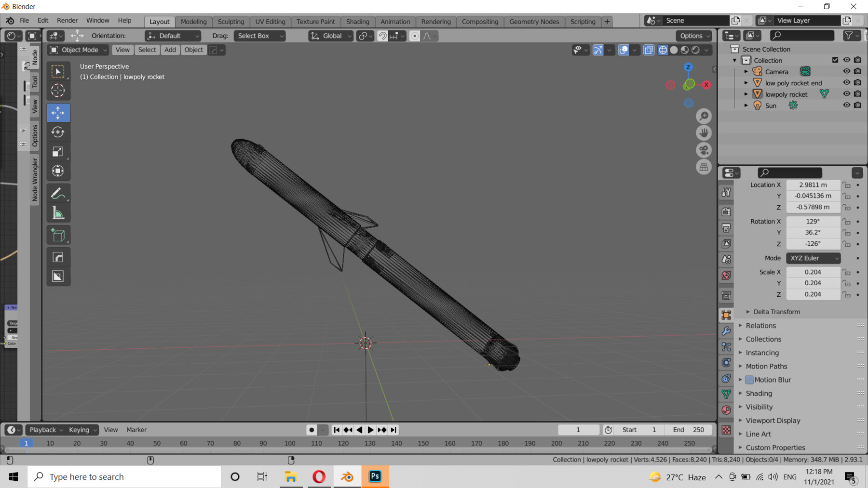Switch to the UV Editing workspace tab
Viewport: 868px width, 488px height.
(270, 21)
